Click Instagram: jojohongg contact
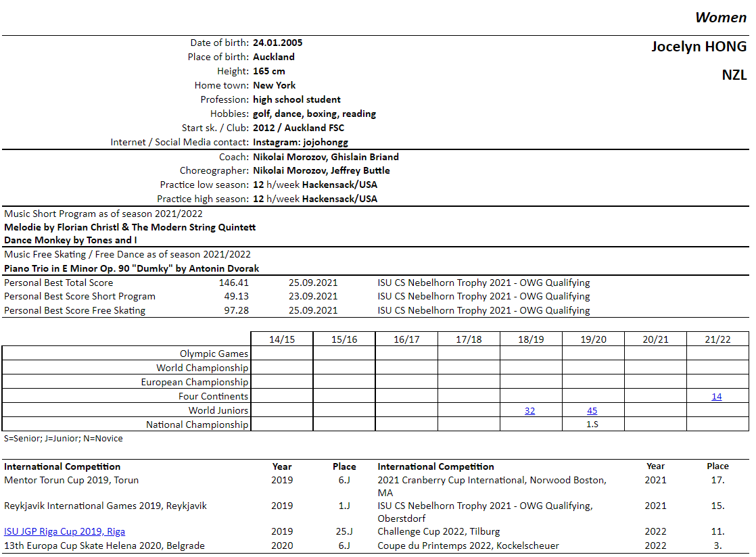The image size is (756, 557). click(300, 142)
